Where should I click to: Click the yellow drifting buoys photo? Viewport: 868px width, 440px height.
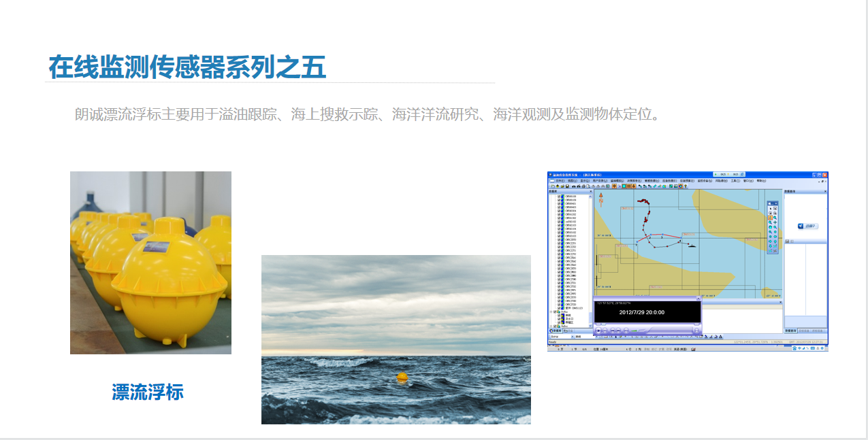[150, 263]
